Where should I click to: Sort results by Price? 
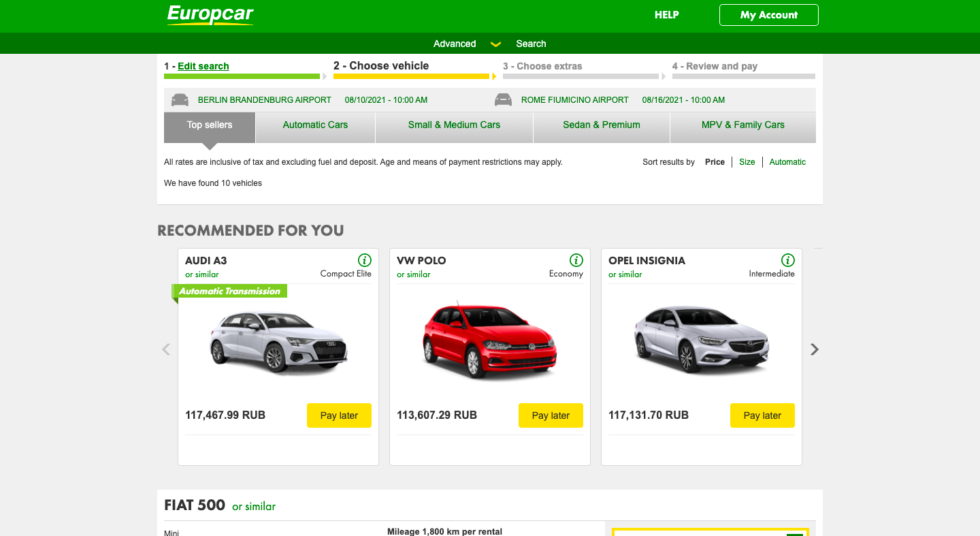click(715, 162)
